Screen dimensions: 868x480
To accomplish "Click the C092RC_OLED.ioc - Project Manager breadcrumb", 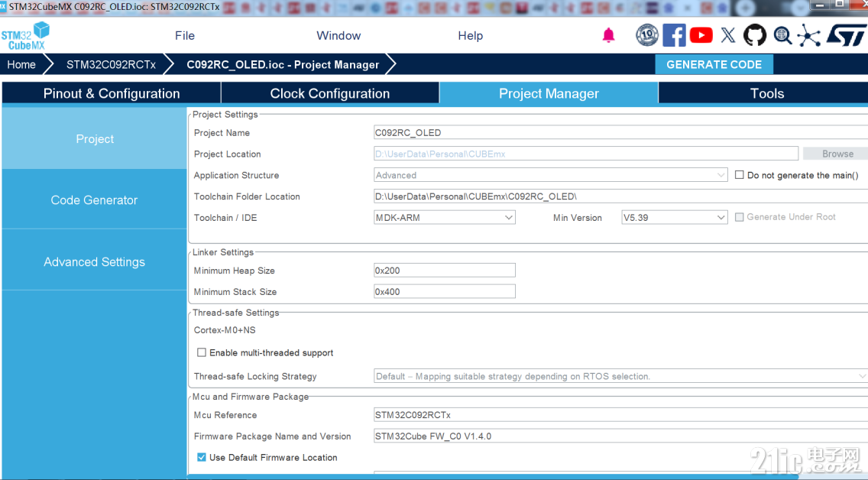I will tap(283, 64).
